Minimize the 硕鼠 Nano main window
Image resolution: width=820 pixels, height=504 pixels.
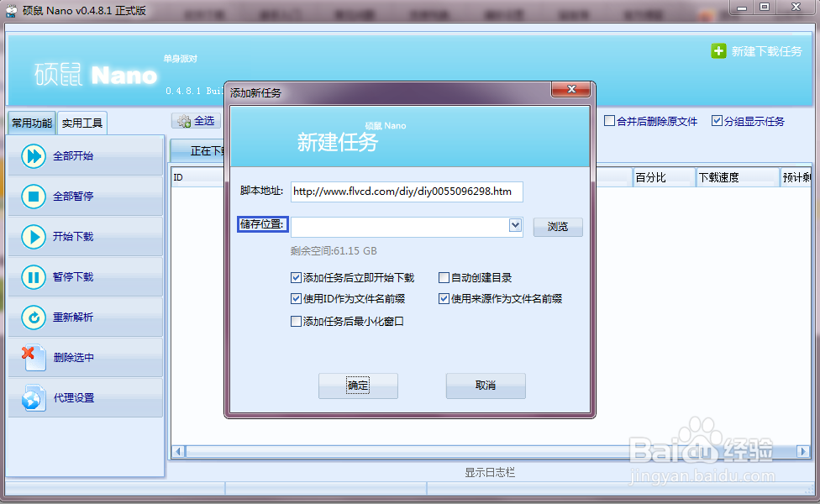pos(742,8)
